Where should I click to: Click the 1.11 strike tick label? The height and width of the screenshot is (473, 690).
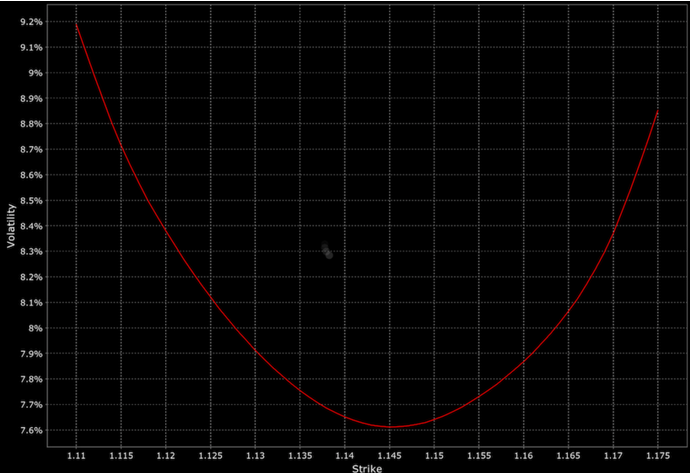pos(76,453)
